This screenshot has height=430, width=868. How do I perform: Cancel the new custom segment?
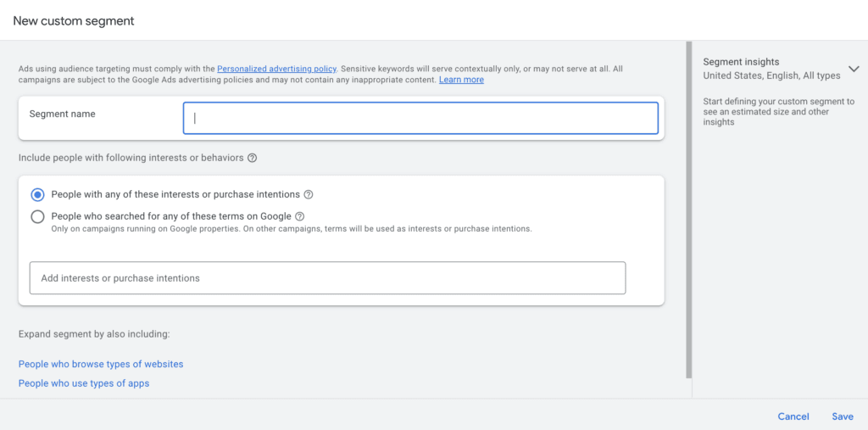pos(793,416)
